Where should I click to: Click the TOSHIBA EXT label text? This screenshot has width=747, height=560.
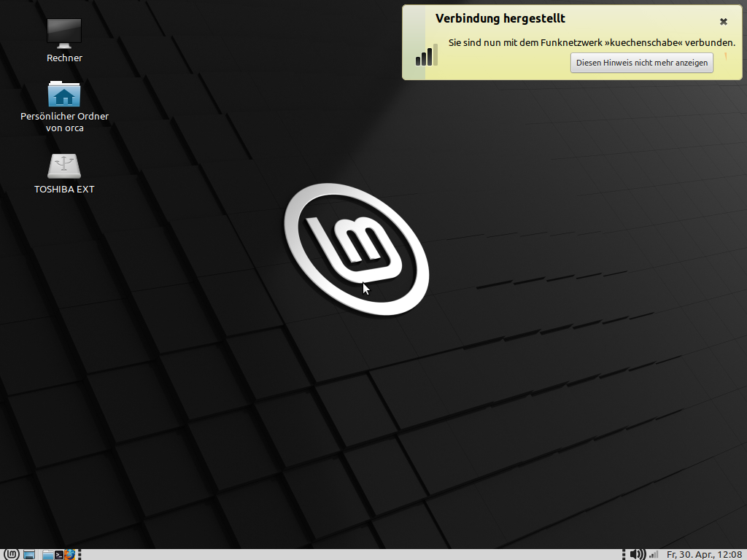(64, 189)
